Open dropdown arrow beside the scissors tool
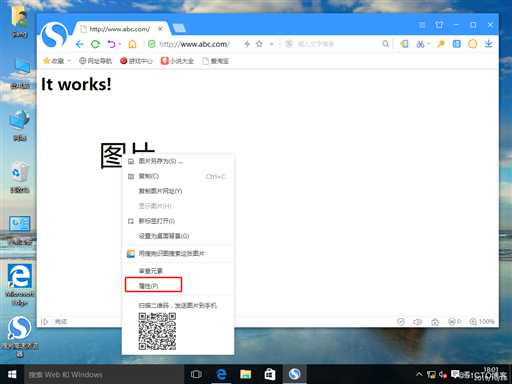512x384 pixels. (429, 44)
